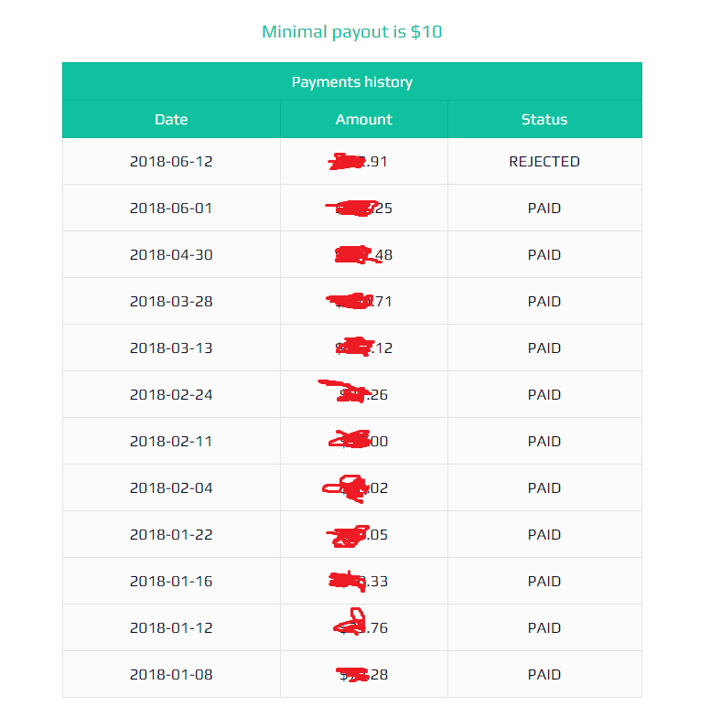Click the Payments history table title

point(351,81)
